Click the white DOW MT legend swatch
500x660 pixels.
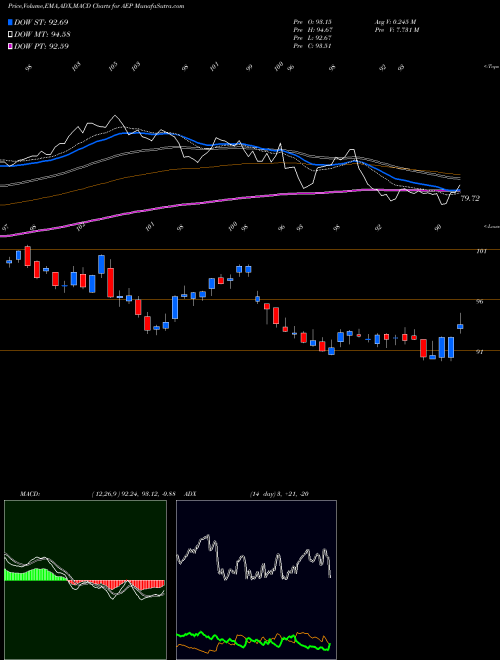point(11,35)
